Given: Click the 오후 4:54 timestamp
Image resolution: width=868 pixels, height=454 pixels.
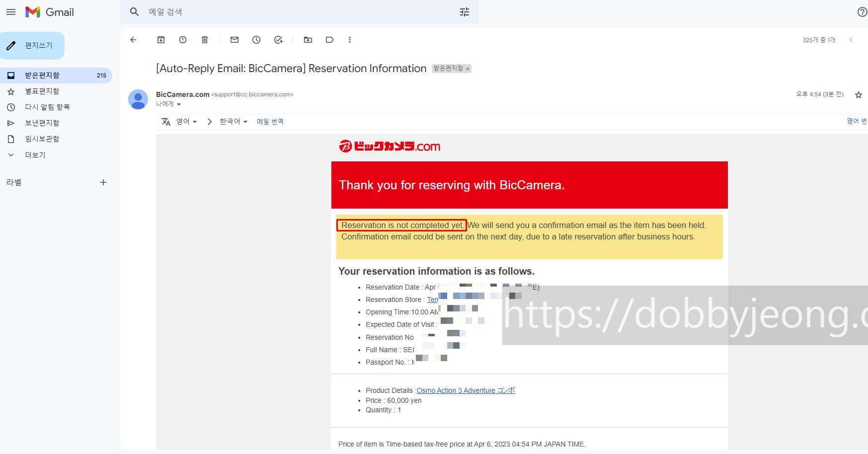Looking at the screenshot, I should coord(820,94).
